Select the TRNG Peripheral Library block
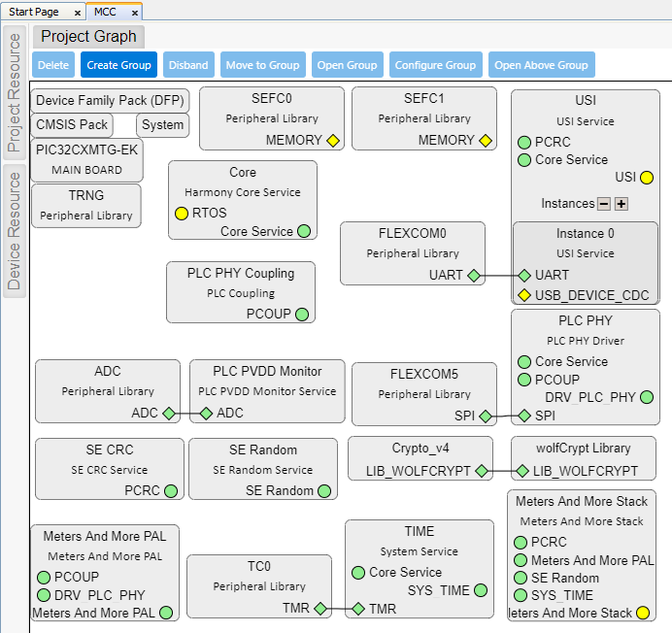 86,206
